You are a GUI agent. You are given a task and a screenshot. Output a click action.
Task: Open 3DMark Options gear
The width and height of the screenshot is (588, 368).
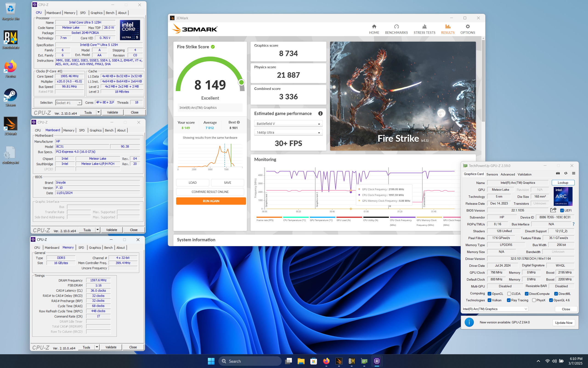[x=467, y=29]
